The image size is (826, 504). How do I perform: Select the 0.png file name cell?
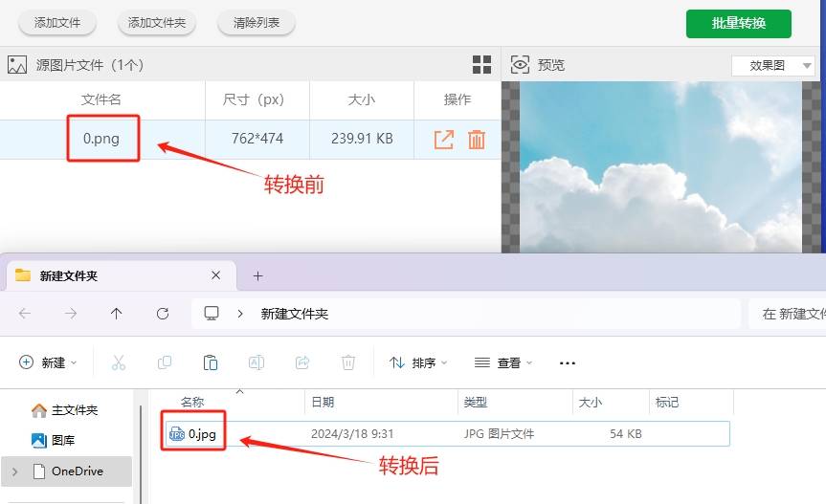101,139
